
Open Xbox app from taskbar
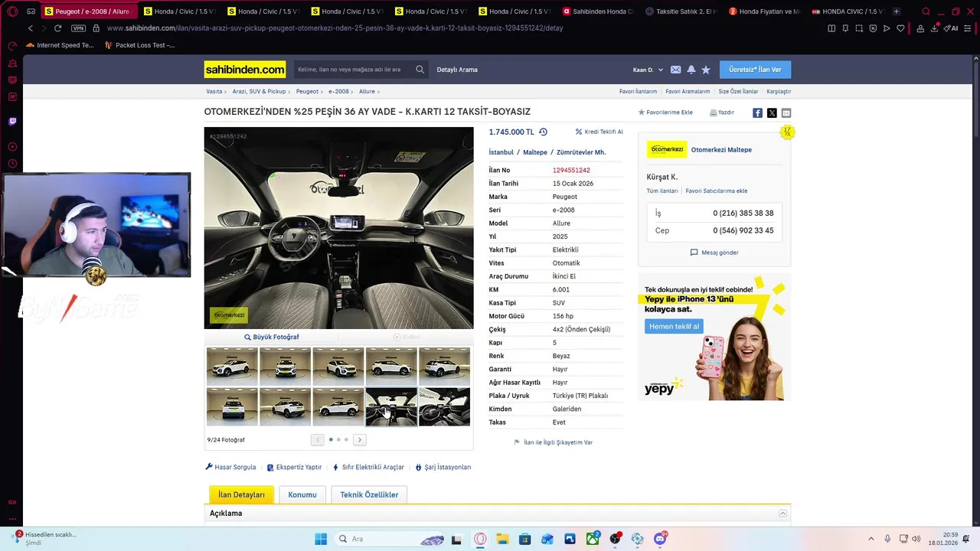[x=593, y=539]
